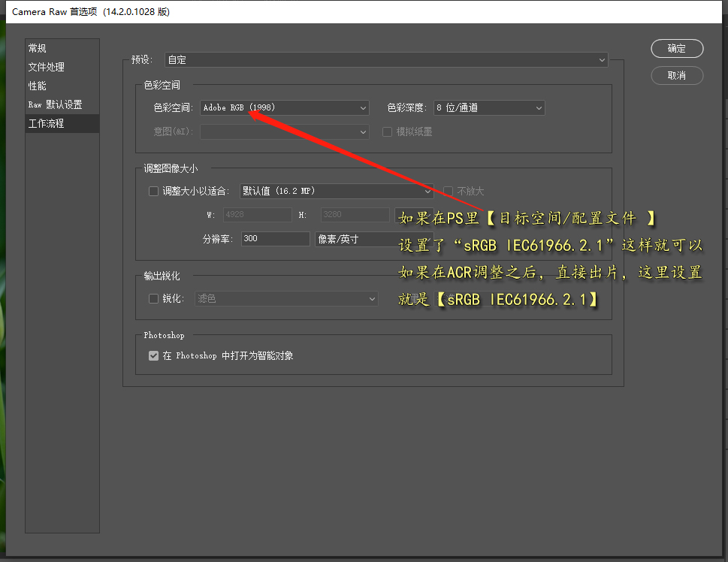Enable the 调整大小以适合 checkbox

pyautogui.click(x=154, y=192)
